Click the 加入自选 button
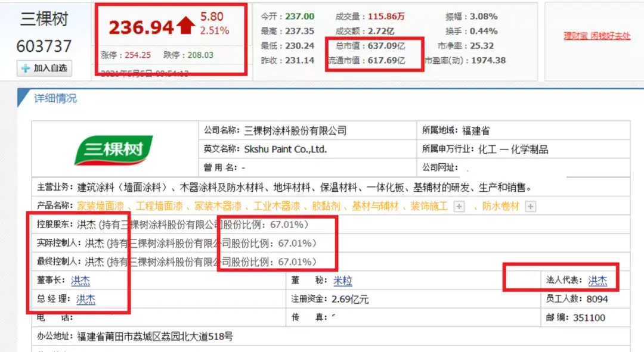The height and width of the screenshot is (352, 644). [44, 68]
